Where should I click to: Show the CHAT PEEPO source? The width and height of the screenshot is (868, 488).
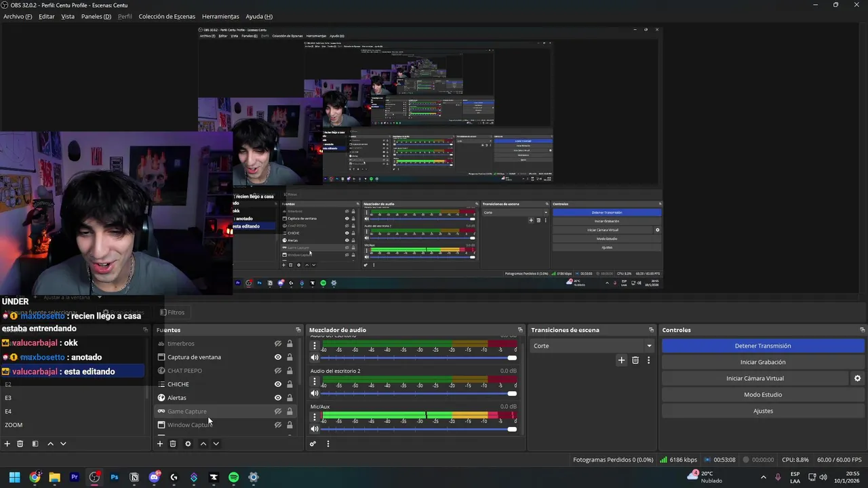pos(277,371)
